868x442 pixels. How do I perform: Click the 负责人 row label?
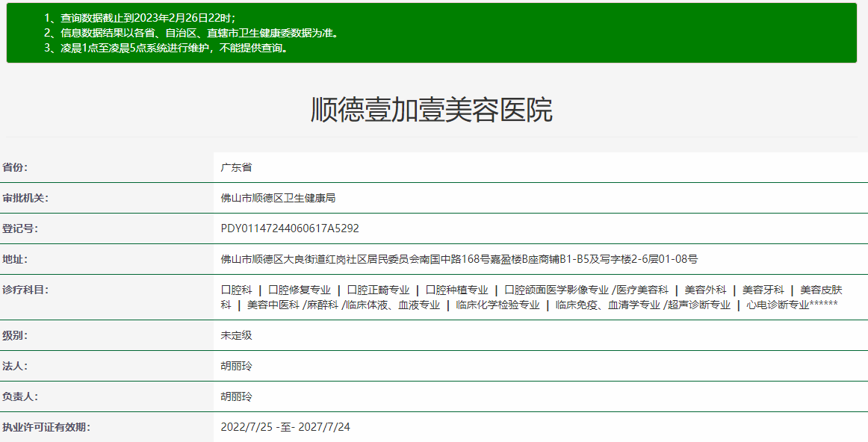click(x=19, y=396)
